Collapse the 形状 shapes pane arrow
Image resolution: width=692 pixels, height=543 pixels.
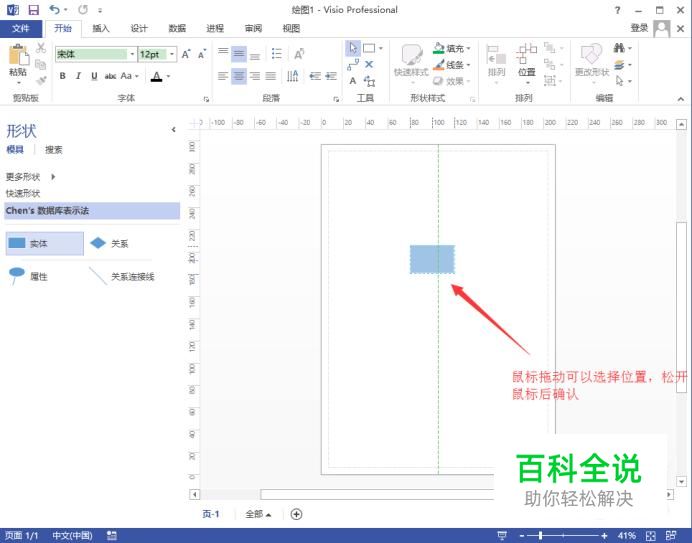[x=173, y=129]
